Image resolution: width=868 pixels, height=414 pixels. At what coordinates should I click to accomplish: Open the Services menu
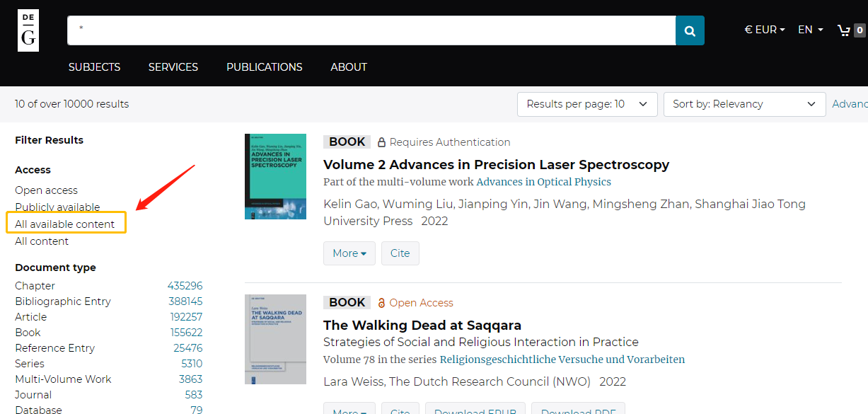pos(173,67)
